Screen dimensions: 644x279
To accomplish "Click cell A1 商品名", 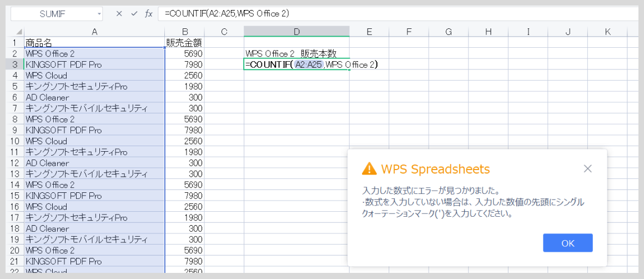I will 94,42.
